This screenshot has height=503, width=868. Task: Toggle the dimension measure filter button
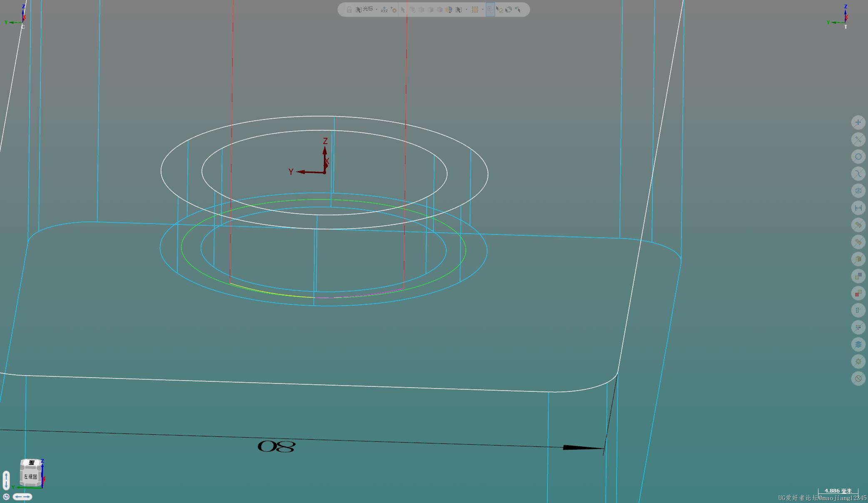(x=858, y=208)
